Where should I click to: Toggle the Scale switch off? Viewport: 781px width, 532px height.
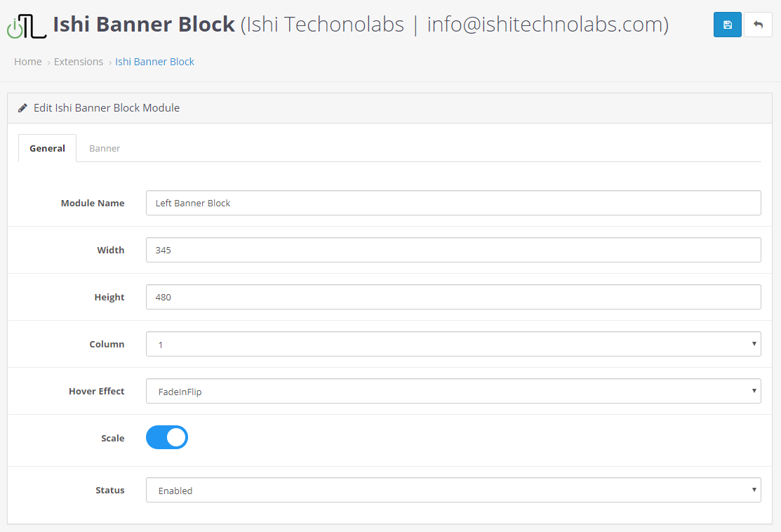tap(167, 437)
